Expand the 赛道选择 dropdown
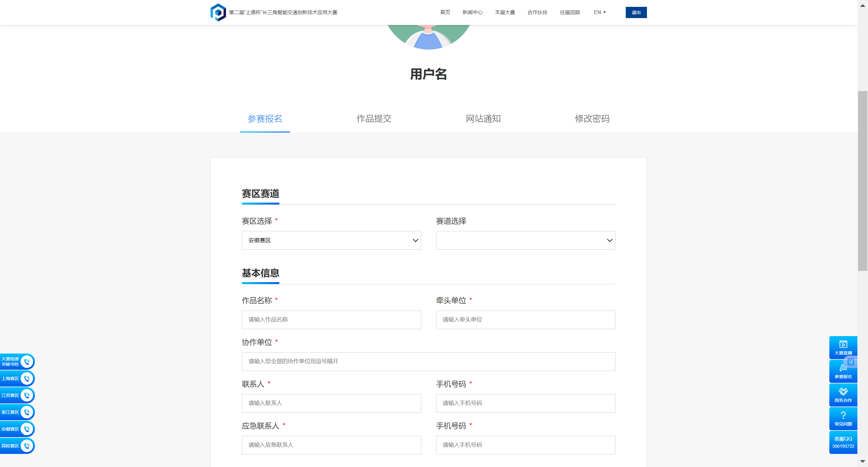Viewport: 868px width, 467px height. 525,240
